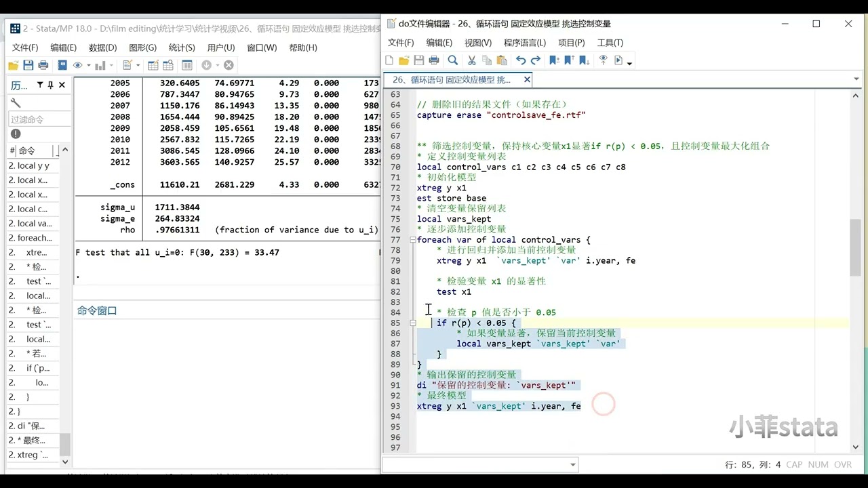Image resolution: width=868 pixels, height=488 pixels.
Task: Toggle bookmark icon in do-file editor toolbar
Action: click(554, 60)
